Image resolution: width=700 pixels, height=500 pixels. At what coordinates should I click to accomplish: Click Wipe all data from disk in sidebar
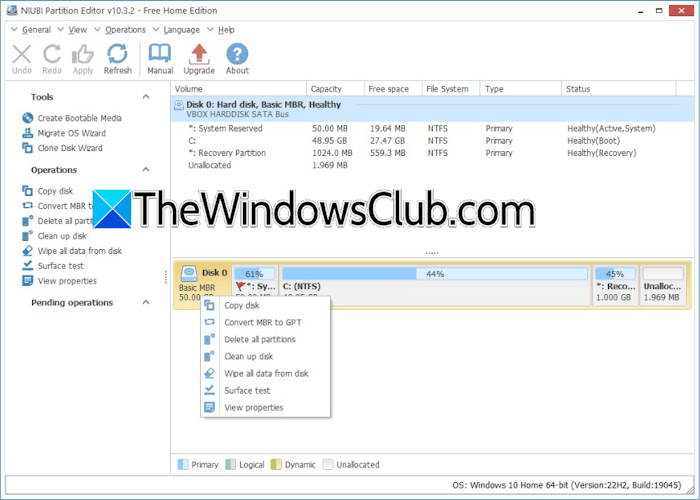79,251
